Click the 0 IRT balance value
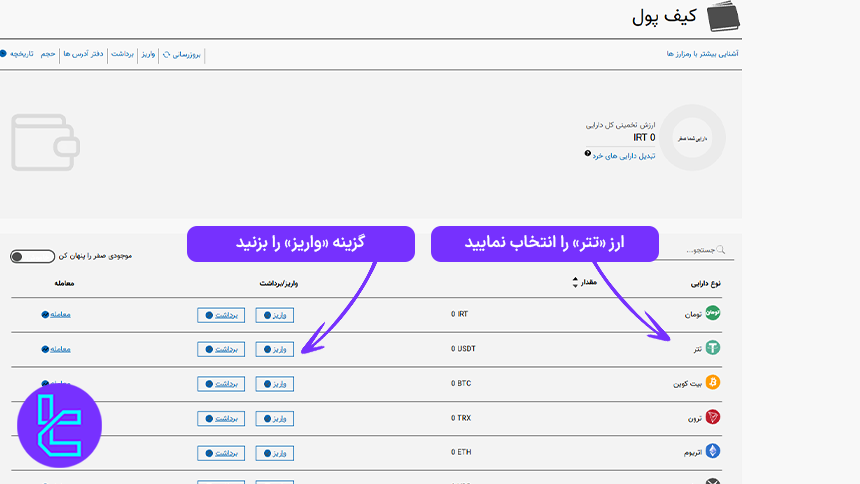The height and width of the screenshot is (484, 860). pyautogui.click(x=460, y=314)
